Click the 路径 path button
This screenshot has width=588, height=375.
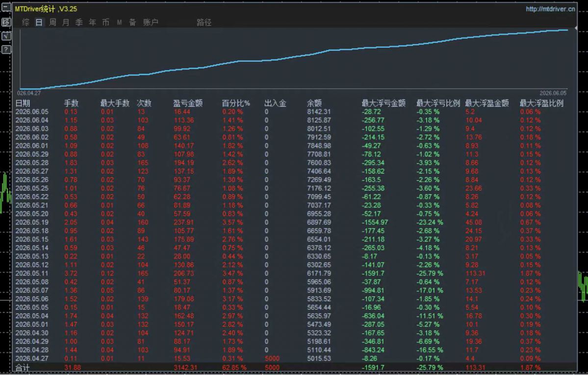tap(204, 23)
